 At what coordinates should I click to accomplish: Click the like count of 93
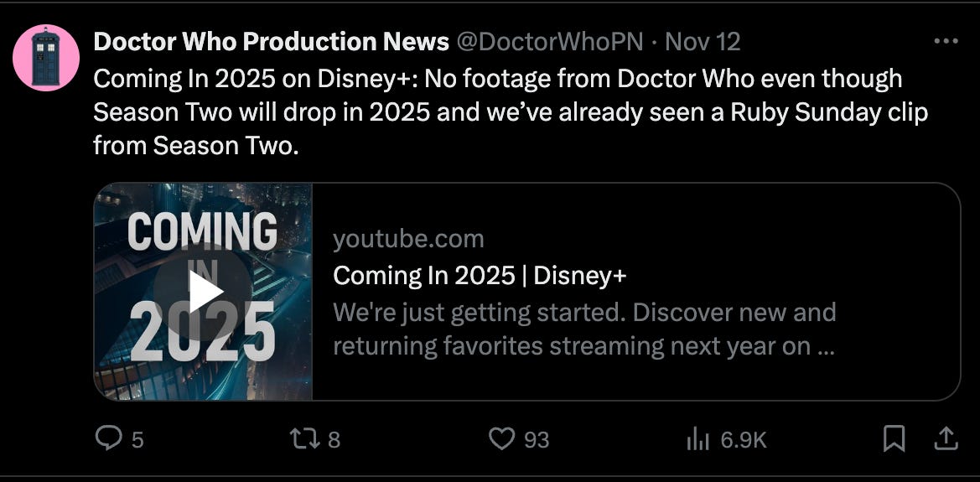tap(537, 440)
